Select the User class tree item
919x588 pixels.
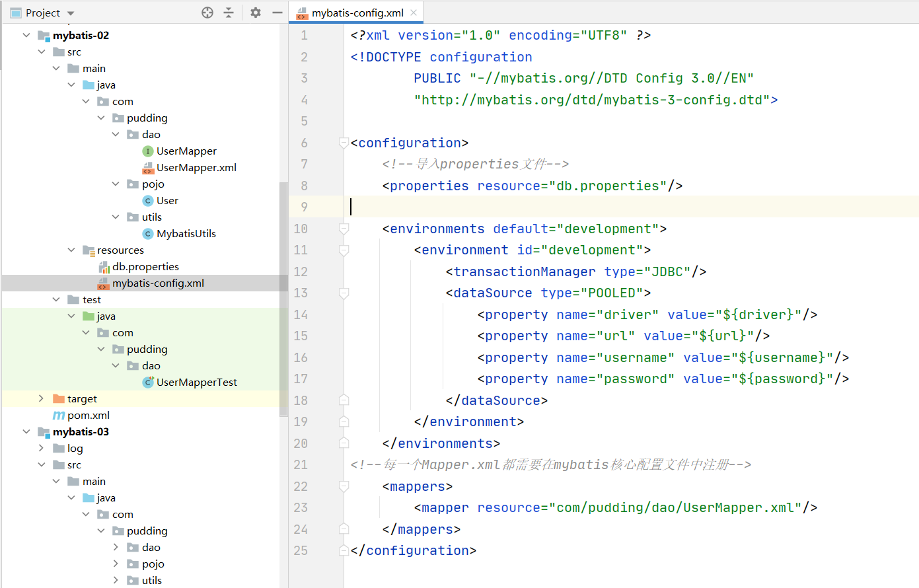pos(167,201)
